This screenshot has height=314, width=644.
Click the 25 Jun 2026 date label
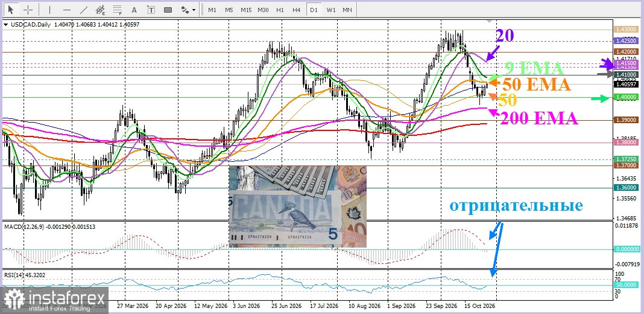click(x=285, y=307)
